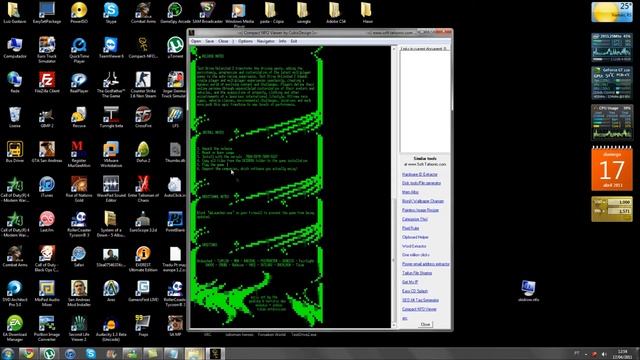Open the CrossFire desktop shortcut
This screenshot has width=640, height=360.
pos(143,118)
